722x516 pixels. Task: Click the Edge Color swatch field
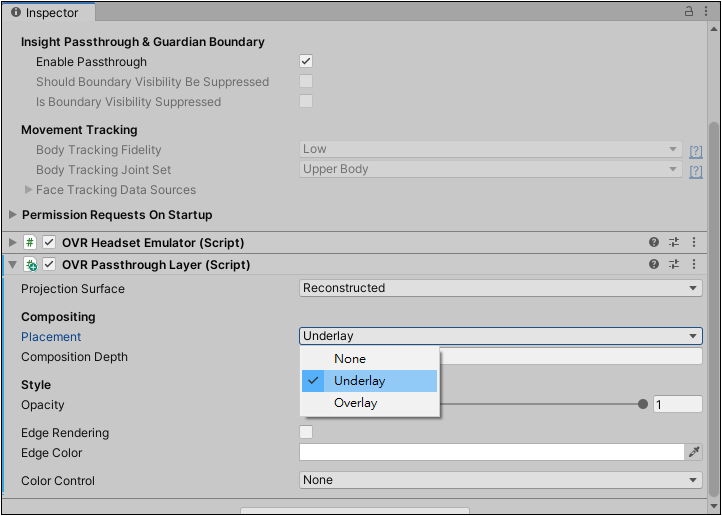point(491,452)
